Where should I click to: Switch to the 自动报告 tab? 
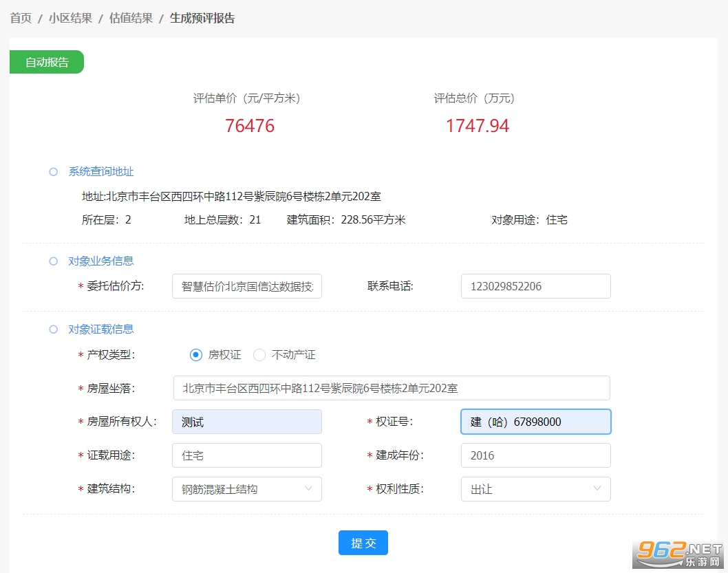(x=47, y=62)
